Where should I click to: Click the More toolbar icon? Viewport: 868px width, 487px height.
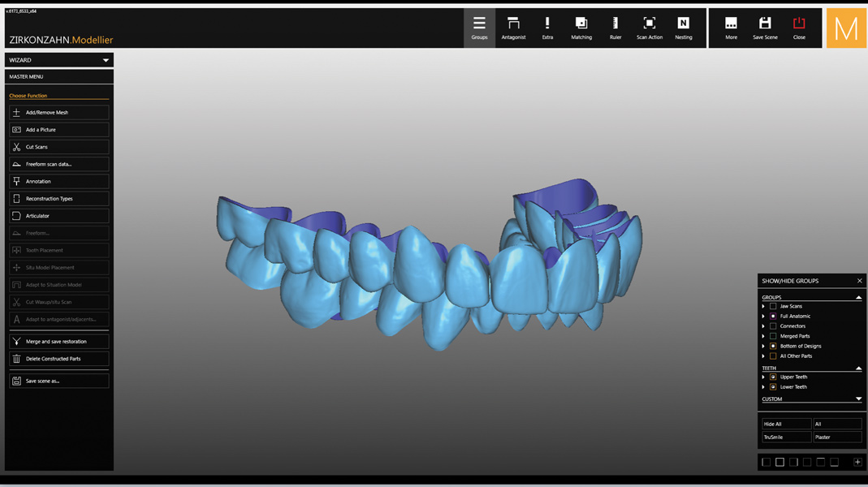pyautogui.click(x=731, y=28)
